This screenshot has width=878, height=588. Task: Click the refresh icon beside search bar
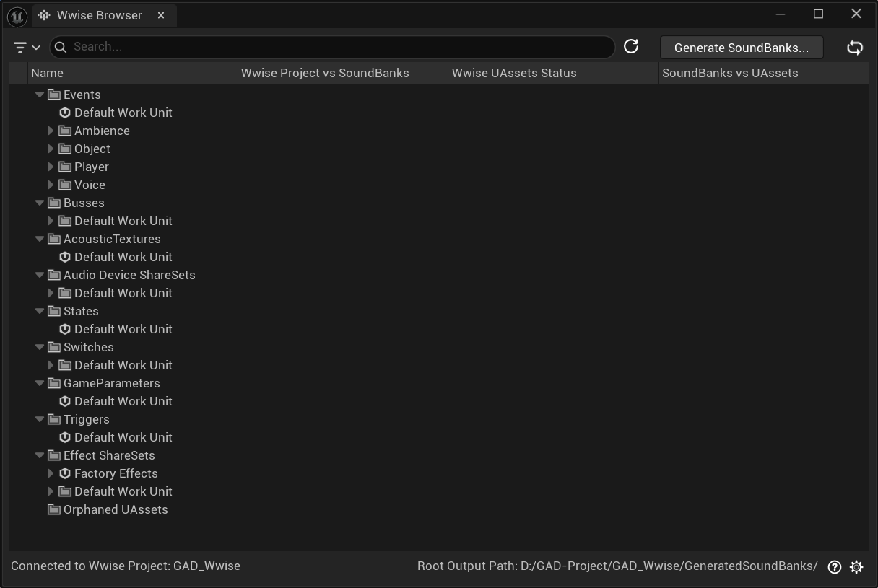coord(631,47)
